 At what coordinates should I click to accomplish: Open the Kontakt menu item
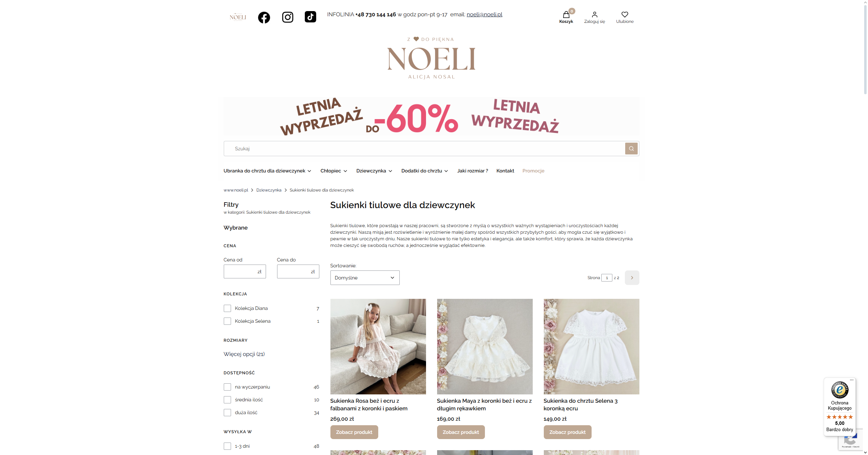(505, 171)
